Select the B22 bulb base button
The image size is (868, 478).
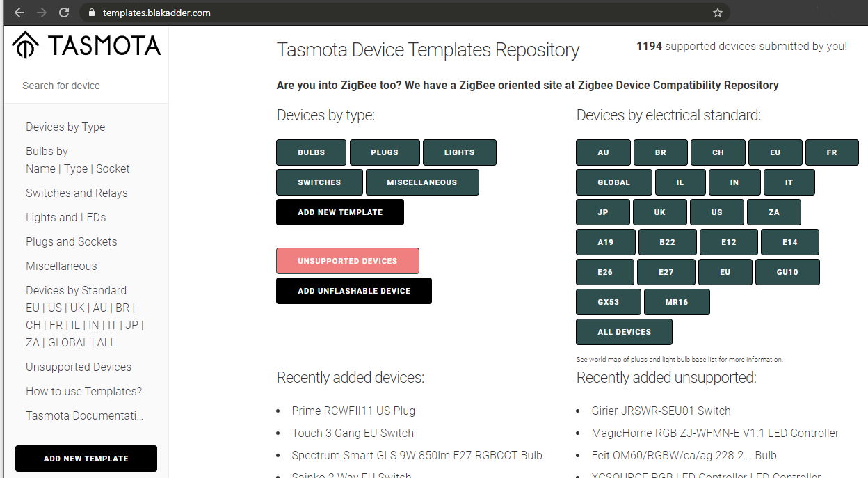[x=668, y=242]
